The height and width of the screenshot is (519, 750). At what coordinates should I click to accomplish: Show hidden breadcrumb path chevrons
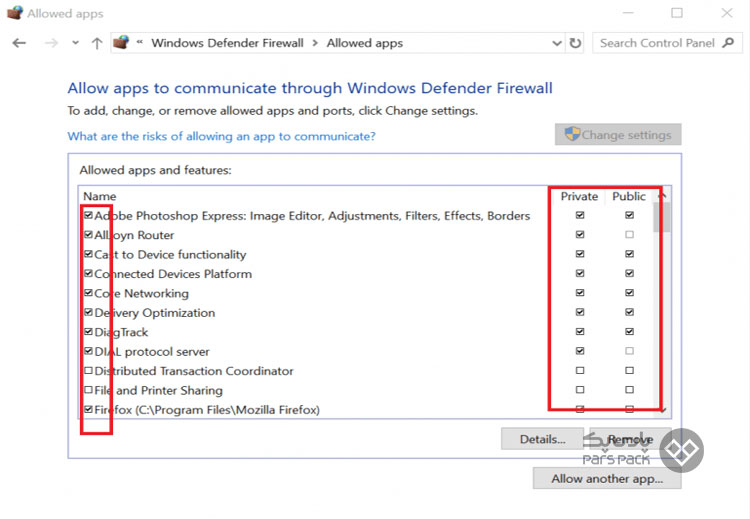[140, 42]
